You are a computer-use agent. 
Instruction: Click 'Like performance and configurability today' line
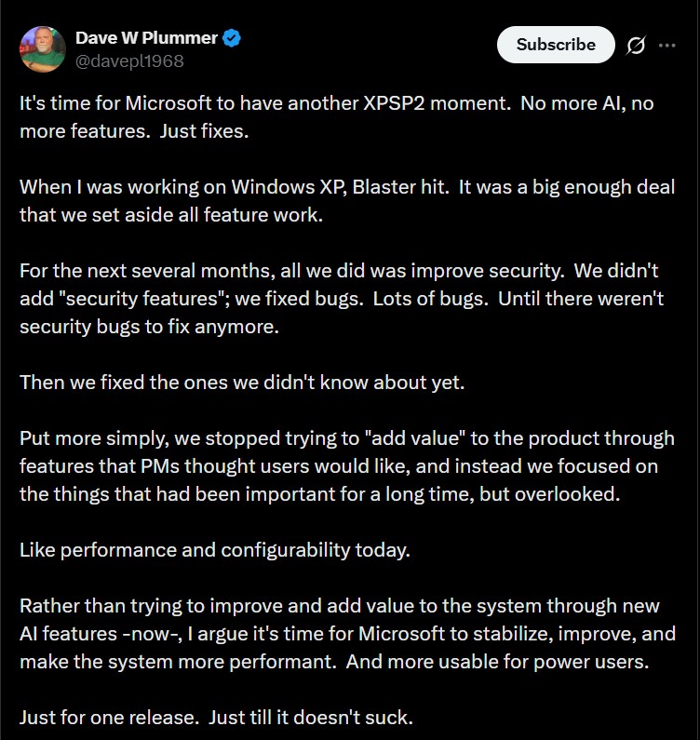pyautogui.click(x=214, y=549)
